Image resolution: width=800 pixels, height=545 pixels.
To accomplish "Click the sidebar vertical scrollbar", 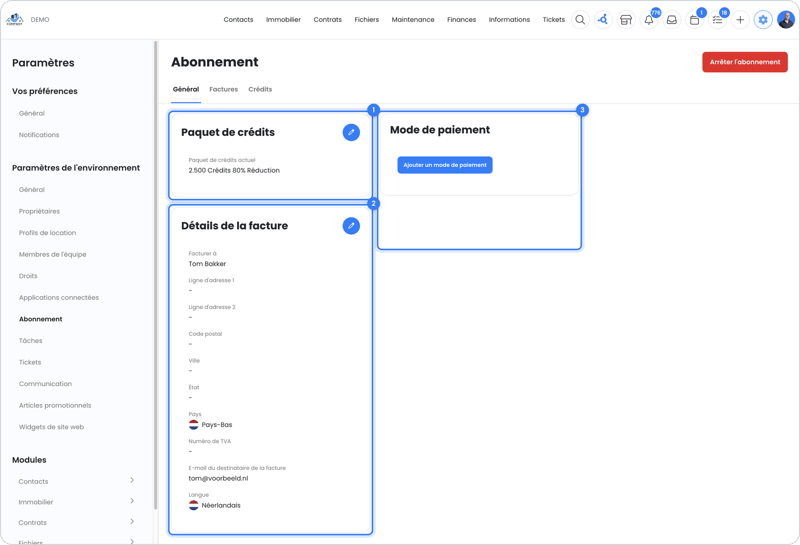I will click(x=155, y=276).
